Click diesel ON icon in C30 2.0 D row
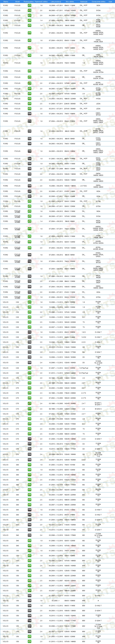 pyautogui.click(x=30, y=342)
